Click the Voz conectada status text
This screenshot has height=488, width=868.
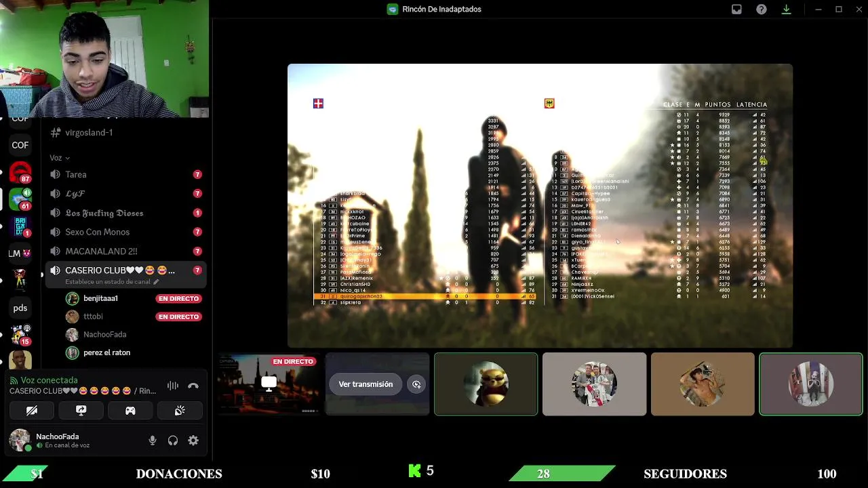50,380
